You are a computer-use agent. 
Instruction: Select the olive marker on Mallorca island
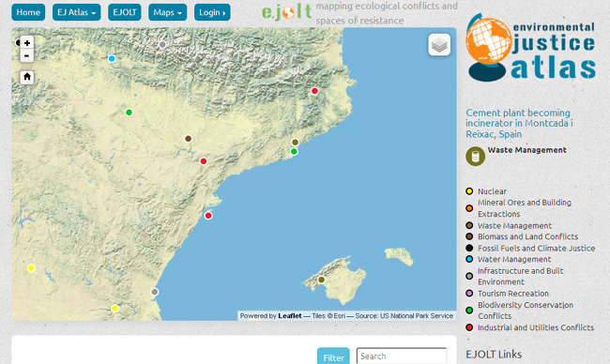tap(321, 280)
